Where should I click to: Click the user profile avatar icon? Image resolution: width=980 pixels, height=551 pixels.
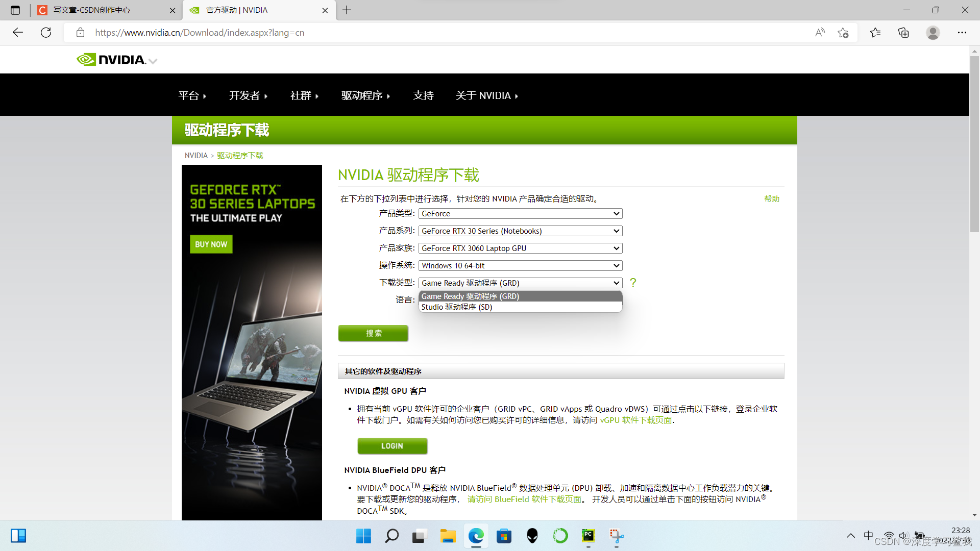click(933, 33)
